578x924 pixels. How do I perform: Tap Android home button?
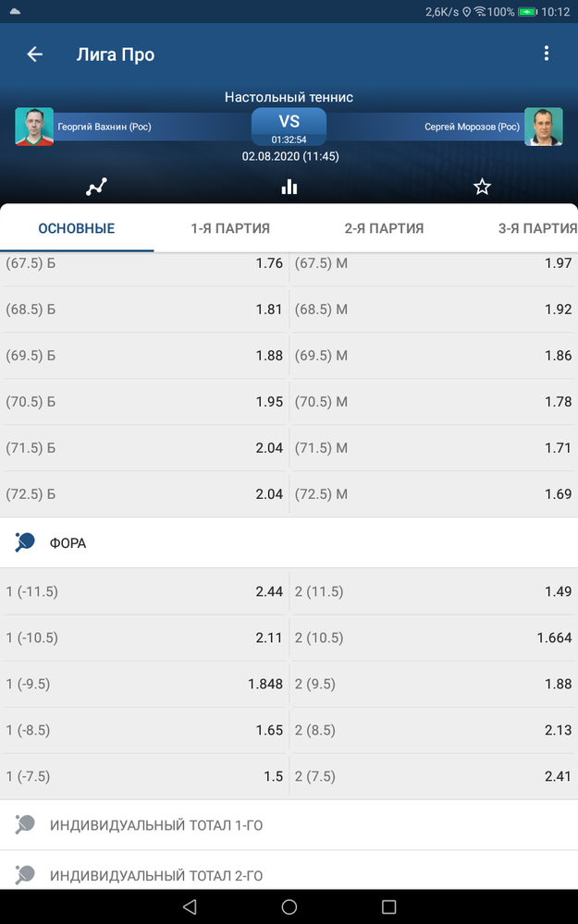point(289,906)
